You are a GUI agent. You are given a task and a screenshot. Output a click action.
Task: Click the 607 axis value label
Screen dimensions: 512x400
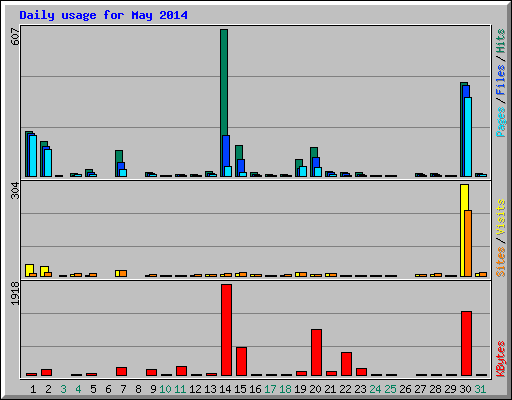point(15,36)
